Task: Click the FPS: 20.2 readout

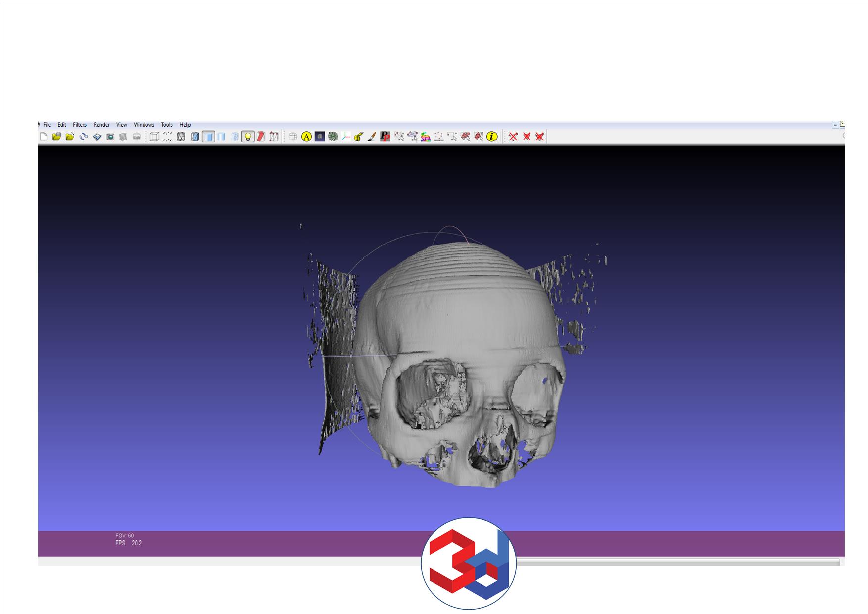Action: (x=128, y=543)
